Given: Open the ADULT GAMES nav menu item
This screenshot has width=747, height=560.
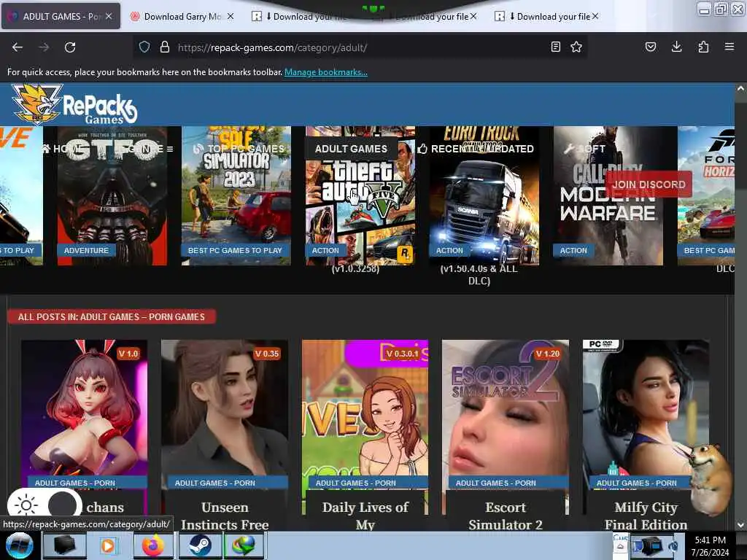Looking at the screenshot, I should coord(351,149).
